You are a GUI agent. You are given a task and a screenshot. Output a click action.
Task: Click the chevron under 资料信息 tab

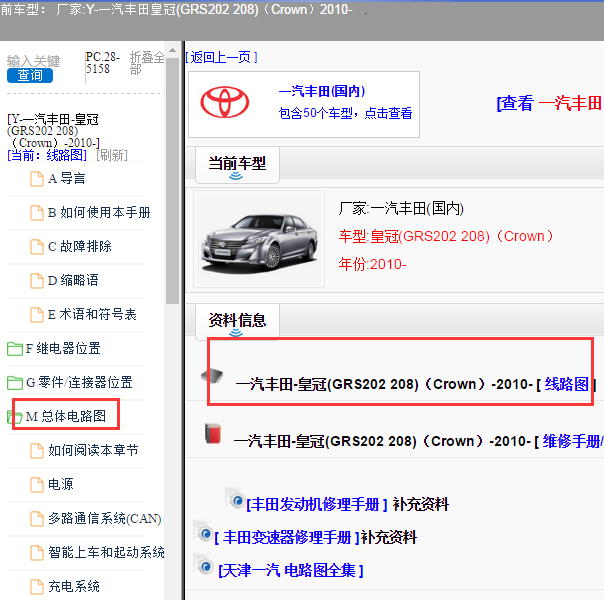pyautogui.click(x=236, y=333)
